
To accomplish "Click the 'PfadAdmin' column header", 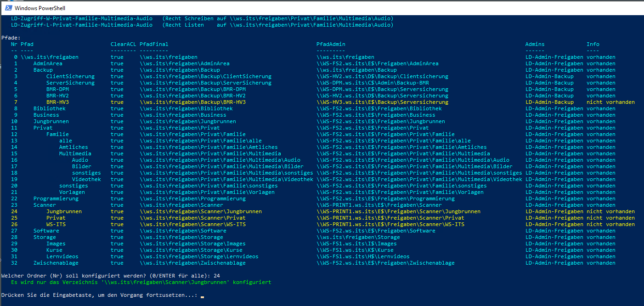I will click(x=331, y=44).
